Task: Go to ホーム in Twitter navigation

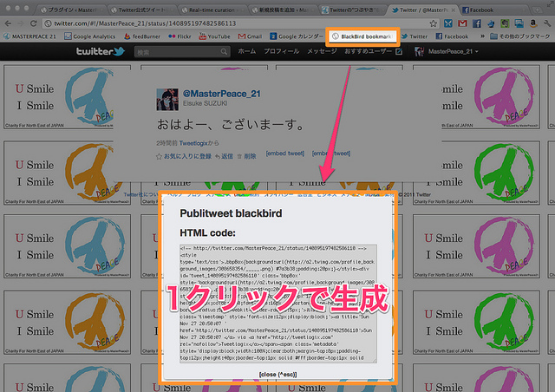Action: click(246, 51)
